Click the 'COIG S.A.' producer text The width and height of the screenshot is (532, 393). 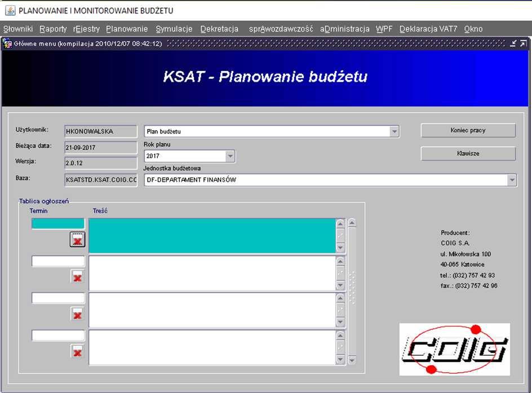[455, 243]
